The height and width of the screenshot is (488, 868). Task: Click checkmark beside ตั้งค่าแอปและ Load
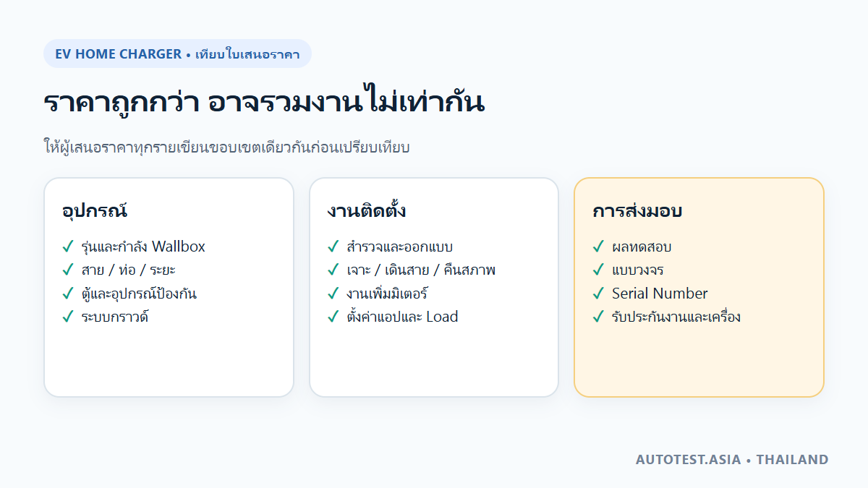coord(333,317)
